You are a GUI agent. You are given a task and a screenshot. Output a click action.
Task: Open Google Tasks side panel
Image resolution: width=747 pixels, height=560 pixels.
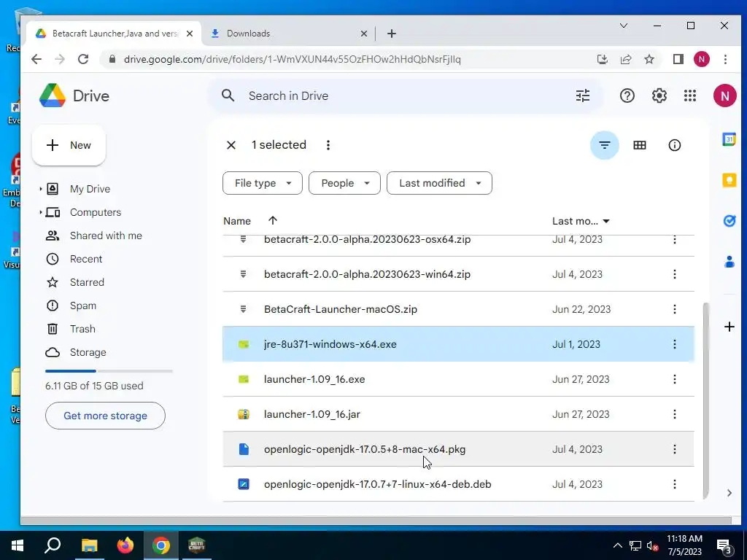coord(729,221)
